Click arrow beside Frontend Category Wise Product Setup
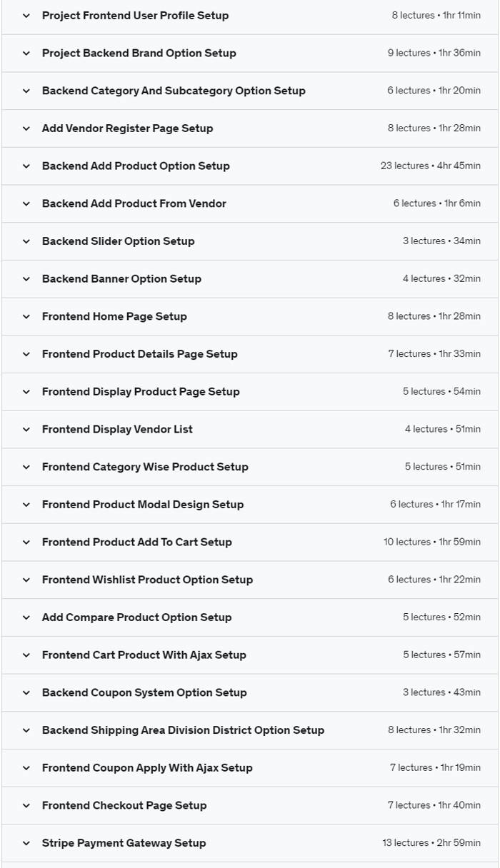This screenshot has width=500, height=868. (26, 468)
